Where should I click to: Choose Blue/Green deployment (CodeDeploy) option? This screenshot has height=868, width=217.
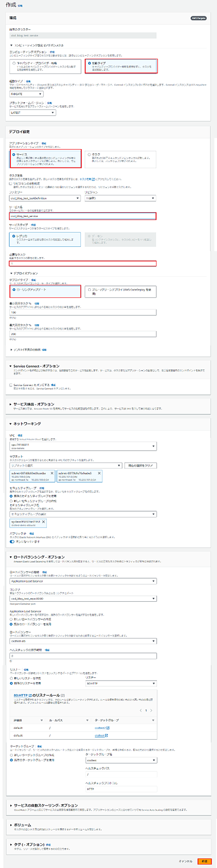(x=89, y=289)
